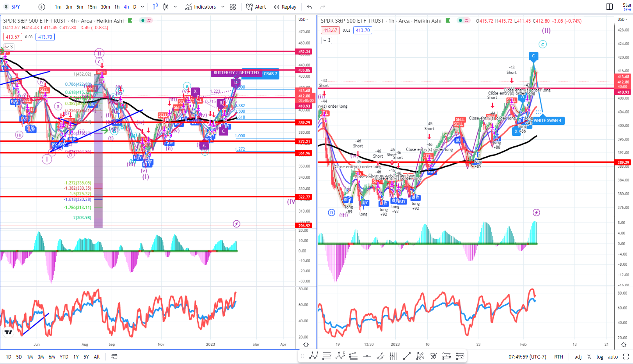The height and width of the screenshot is (364, 633).
Task: Click the redo arrow
Action: 323,7
